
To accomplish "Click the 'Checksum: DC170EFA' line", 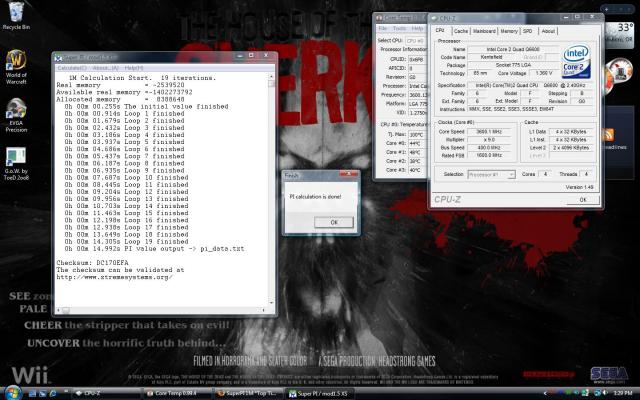I will click(92, 263).
